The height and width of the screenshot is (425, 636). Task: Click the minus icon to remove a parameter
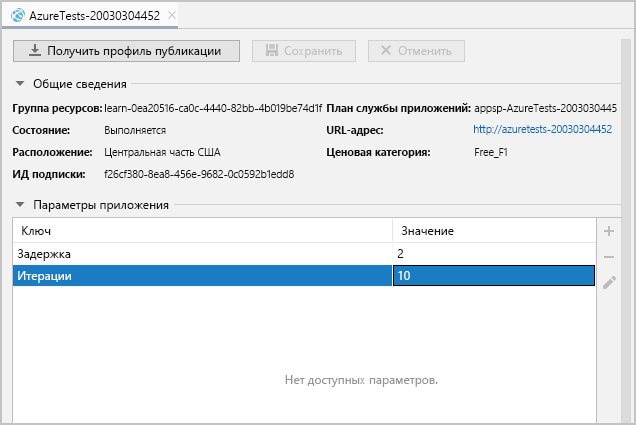(x=608, y=257)
